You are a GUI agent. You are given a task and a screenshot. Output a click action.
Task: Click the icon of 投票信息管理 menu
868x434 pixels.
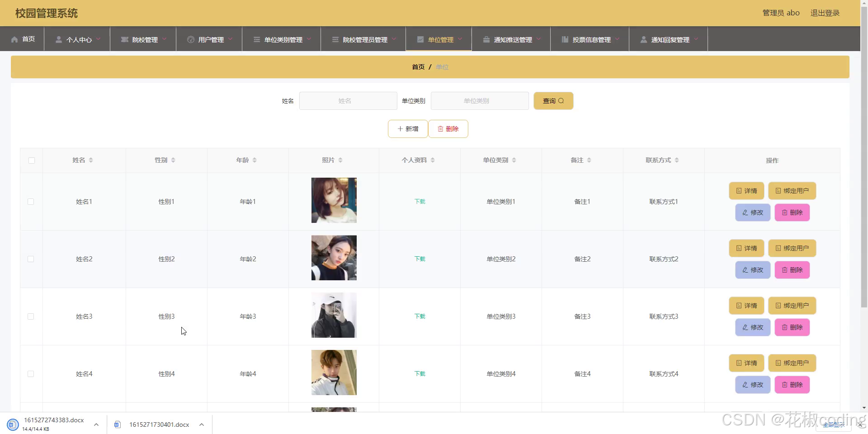click(x=565, y=39)
